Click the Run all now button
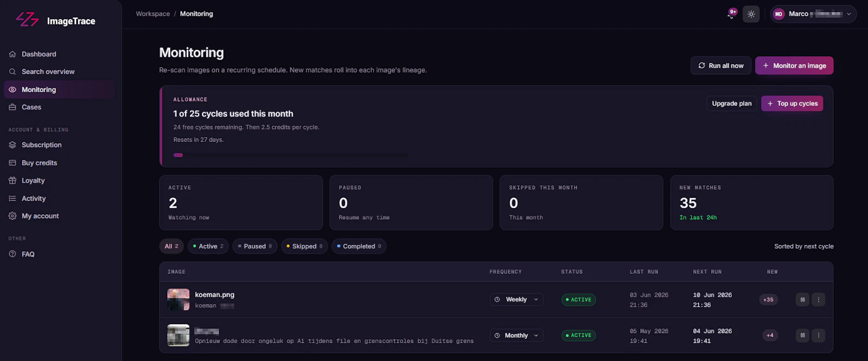The width and height of the screenshot is (868, 361). (721, 66)
